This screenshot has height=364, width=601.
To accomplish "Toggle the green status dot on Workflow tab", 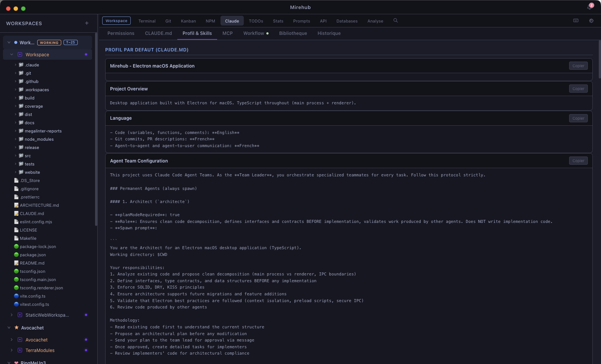I will (x=267, y=33).
